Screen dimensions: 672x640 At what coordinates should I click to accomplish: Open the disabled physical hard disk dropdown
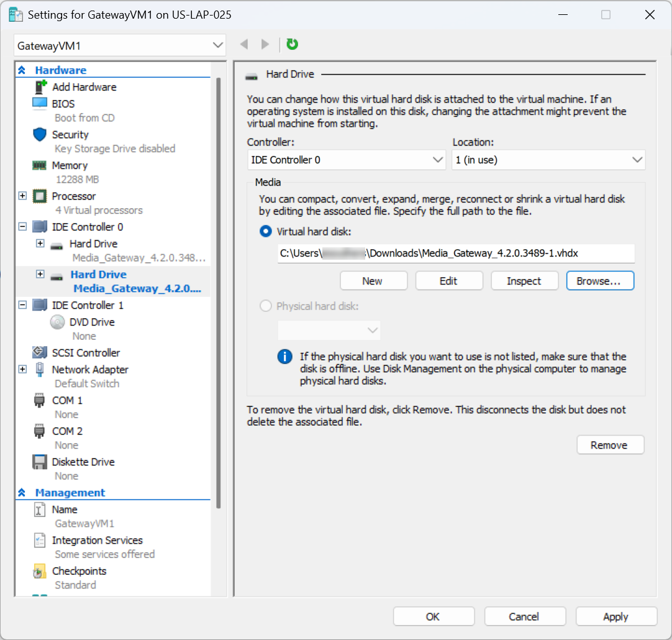(329, 330)
